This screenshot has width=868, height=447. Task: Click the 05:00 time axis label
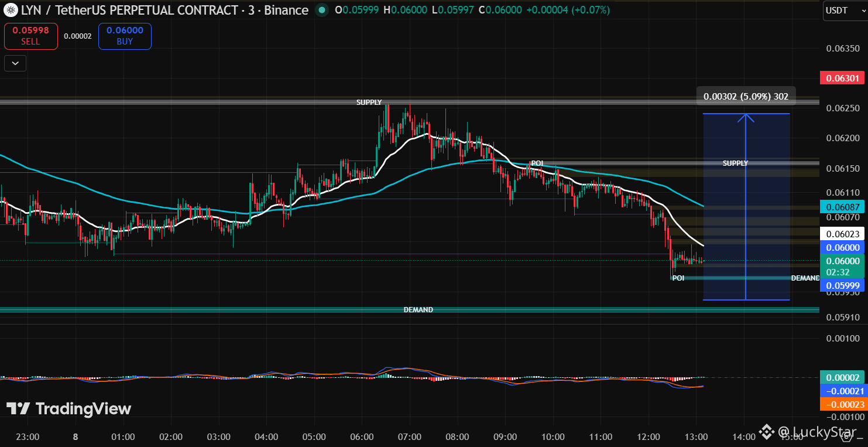(x=314, y=436)
